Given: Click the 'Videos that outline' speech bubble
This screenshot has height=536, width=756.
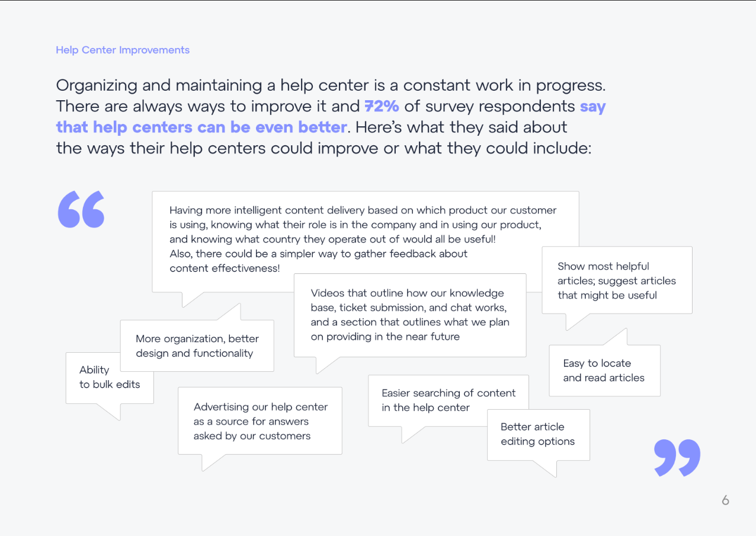Looking at the screenshot, I should [x=410, y=315].
